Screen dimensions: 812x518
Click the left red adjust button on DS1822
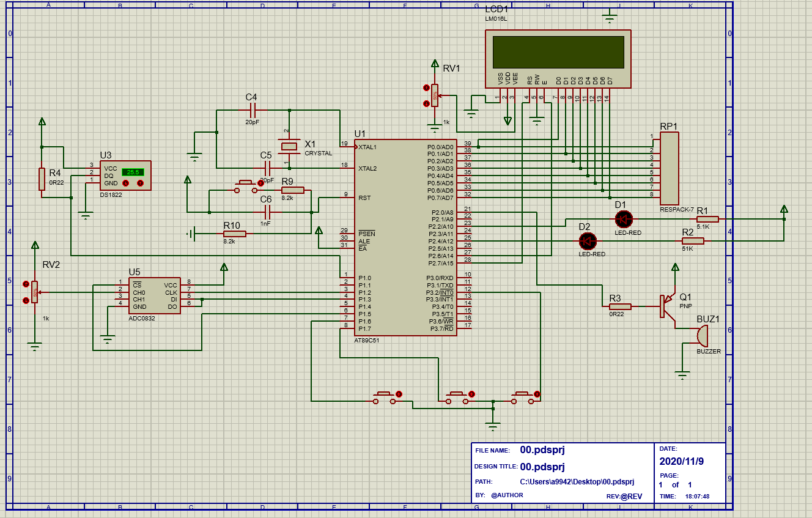125,183
